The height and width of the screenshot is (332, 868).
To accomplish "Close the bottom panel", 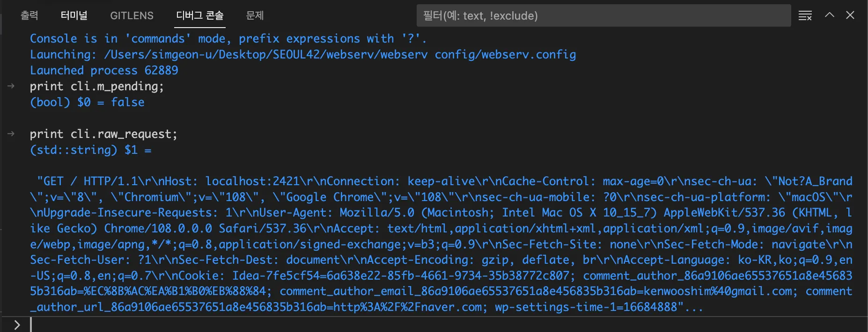I will [x=850, y=15].
